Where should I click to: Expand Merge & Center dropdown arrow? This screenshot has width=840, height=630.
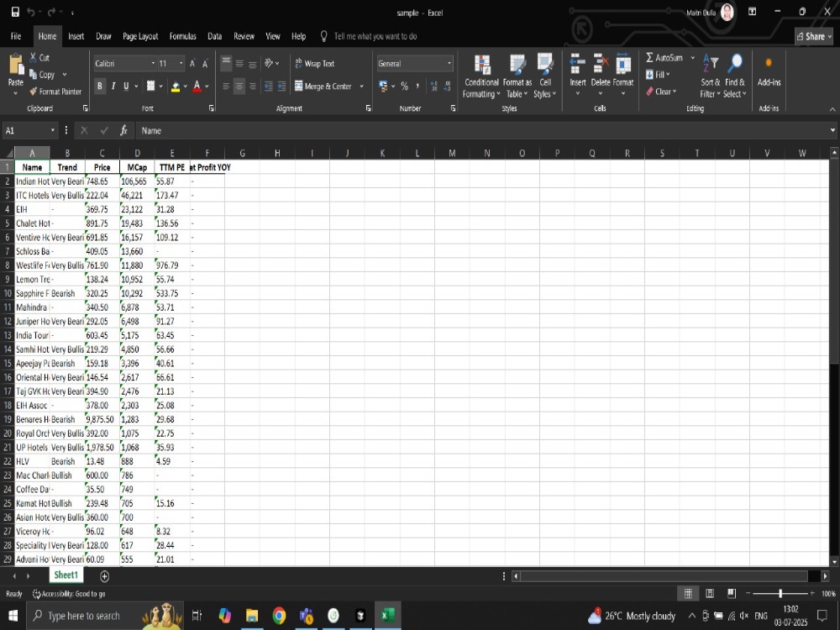tap(361, 87)
